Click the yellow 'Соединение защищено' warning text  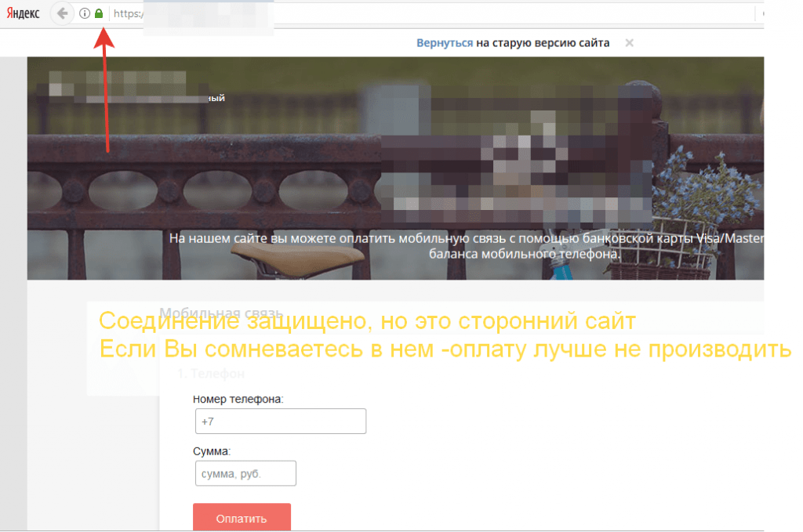tap(367, 321)
